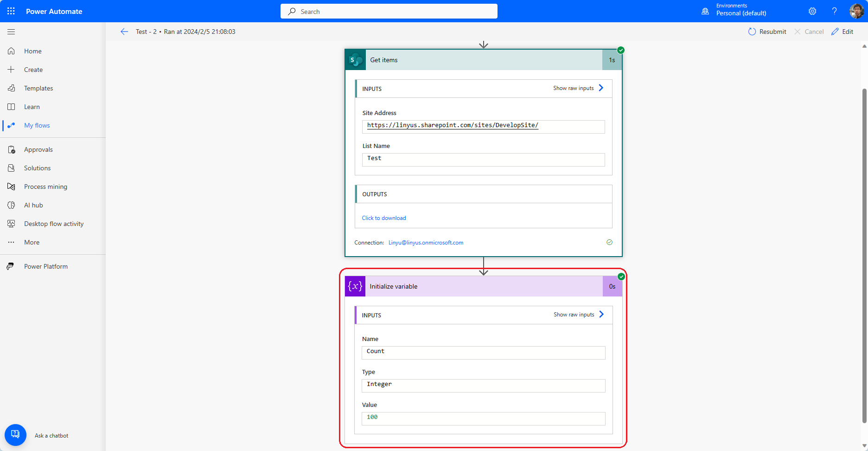Click the green success check on Get items
This screenshot has height=451, width=868.
point(621,50)
